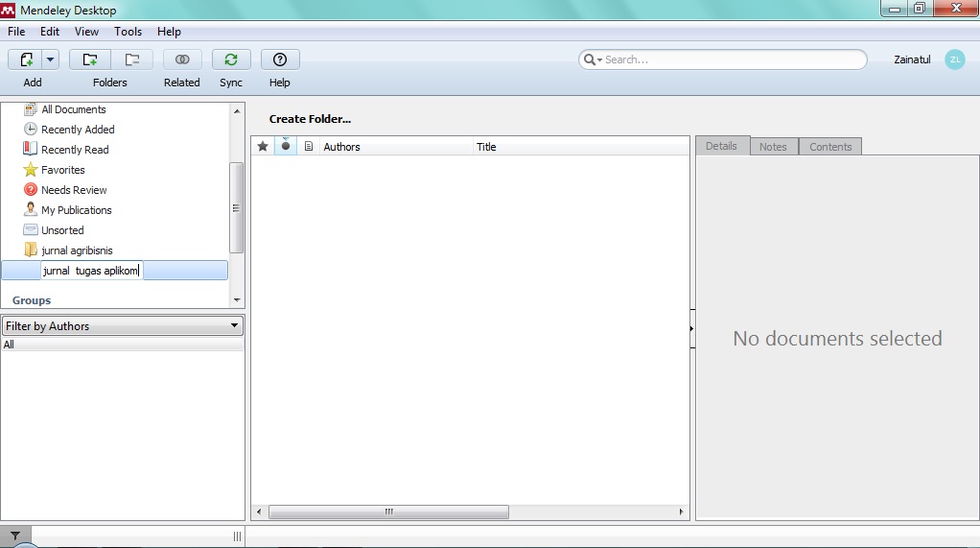Click the Create Folder toolbar icon
980x548 pixels.
(90, 60)
